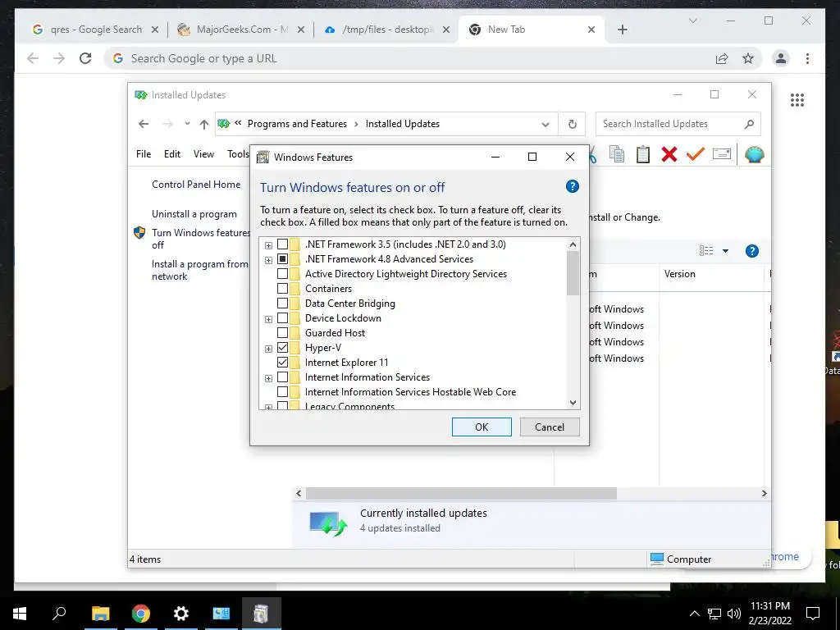The height and width of the screenshot is (630, 840).
Task: Open the View menu
Action: coord(203,154)
